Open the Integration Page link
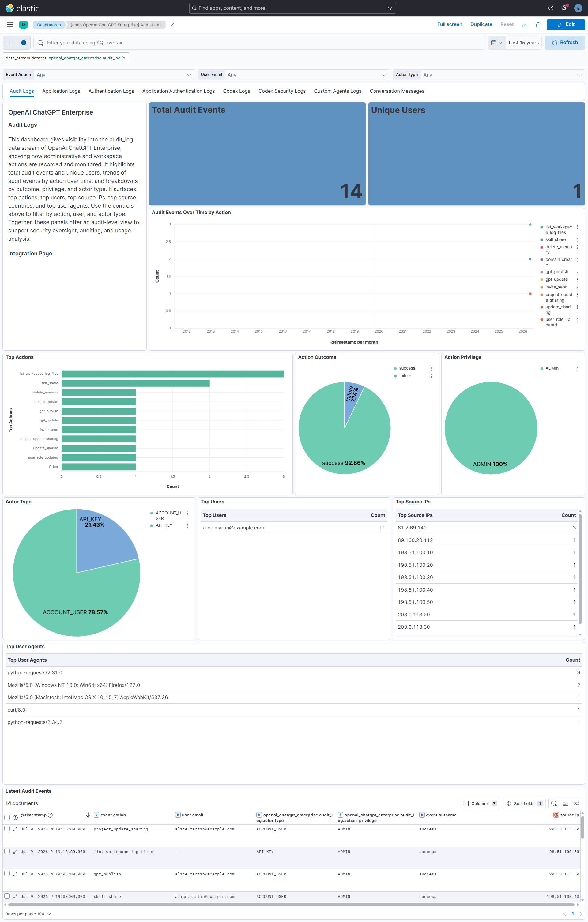The width and height of the screenshot is (588, 922). click(x=30, y=254)
